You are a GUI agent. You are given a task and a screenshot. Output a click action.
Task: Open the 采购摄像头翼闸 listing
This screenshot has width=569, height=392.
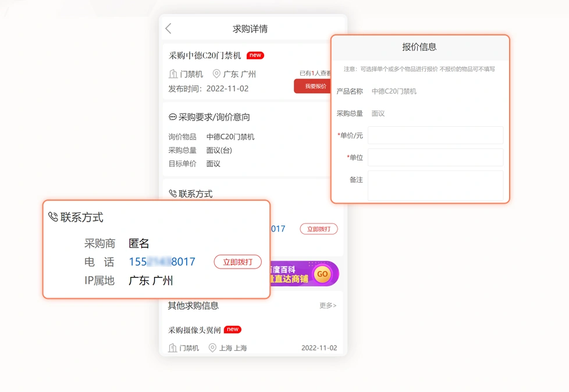194,330
